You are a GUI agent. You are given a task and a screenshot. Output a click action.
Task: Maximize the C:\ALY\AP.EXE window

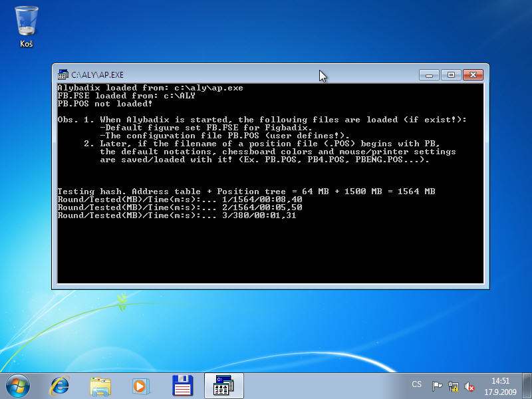(451, 75)
